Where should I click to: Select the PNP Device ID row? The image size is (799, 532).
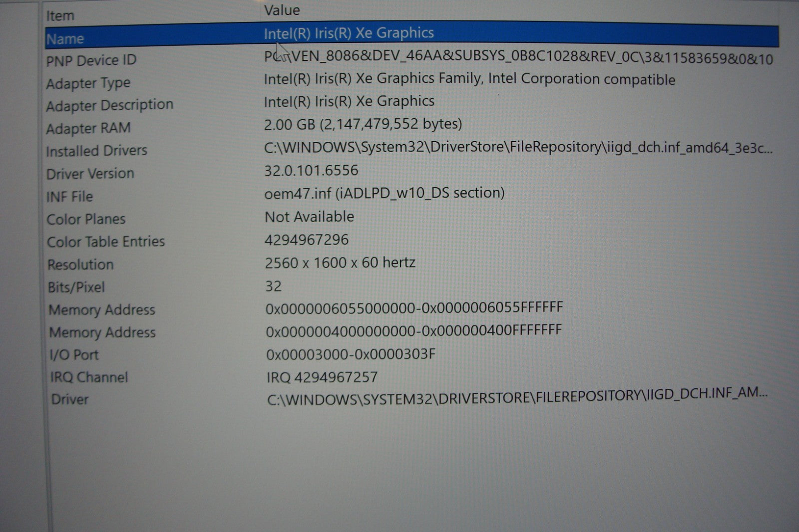coord(91,60)
